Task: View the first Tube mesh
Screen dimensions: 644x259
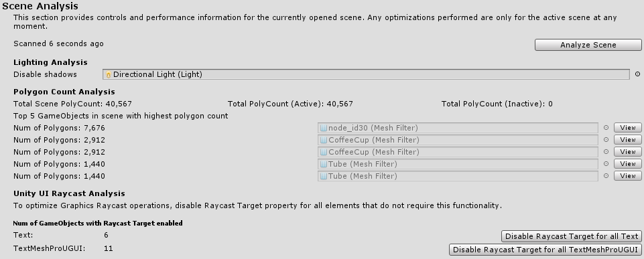Action: pos(627,164)
